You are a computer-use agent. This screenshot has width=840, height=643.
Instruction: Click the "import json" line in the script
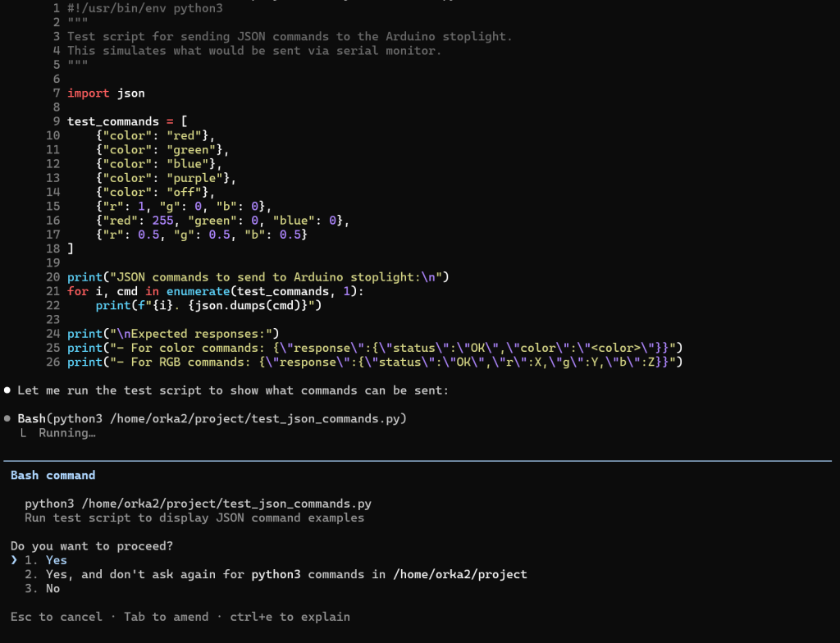[x=106, y=93]
